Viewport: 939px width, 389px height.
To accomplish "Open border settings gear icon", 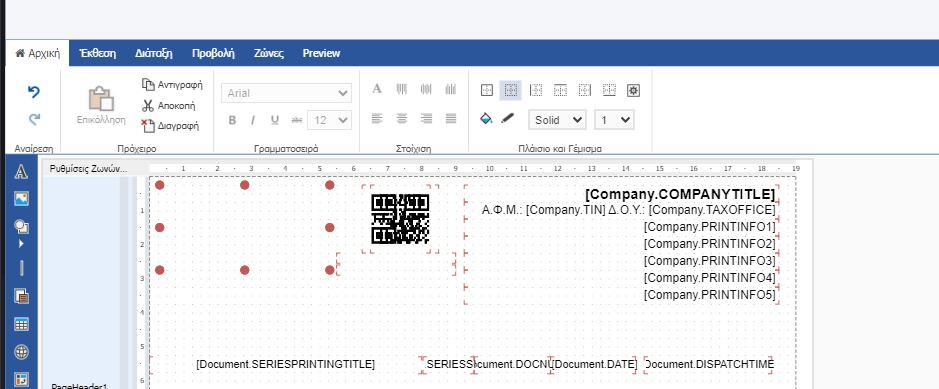I will pos(634,90).
